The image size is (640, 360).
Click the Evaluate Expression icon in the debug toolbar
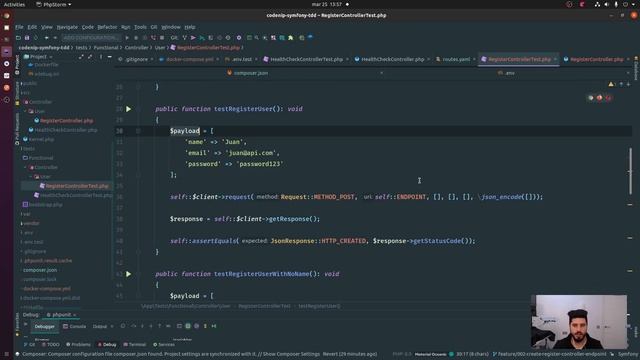[x=179, y=326]
